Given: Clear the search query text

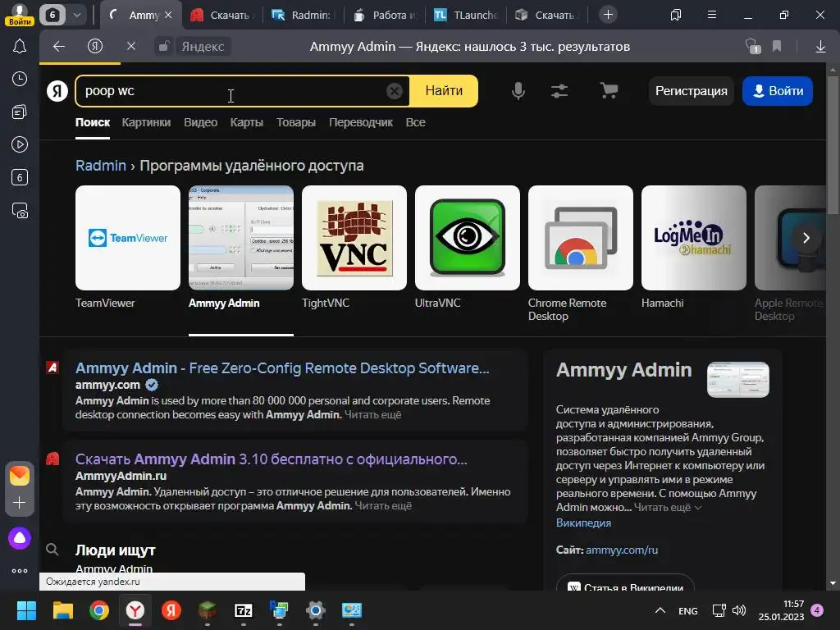Looking at the screenshot, I should 395,91.
